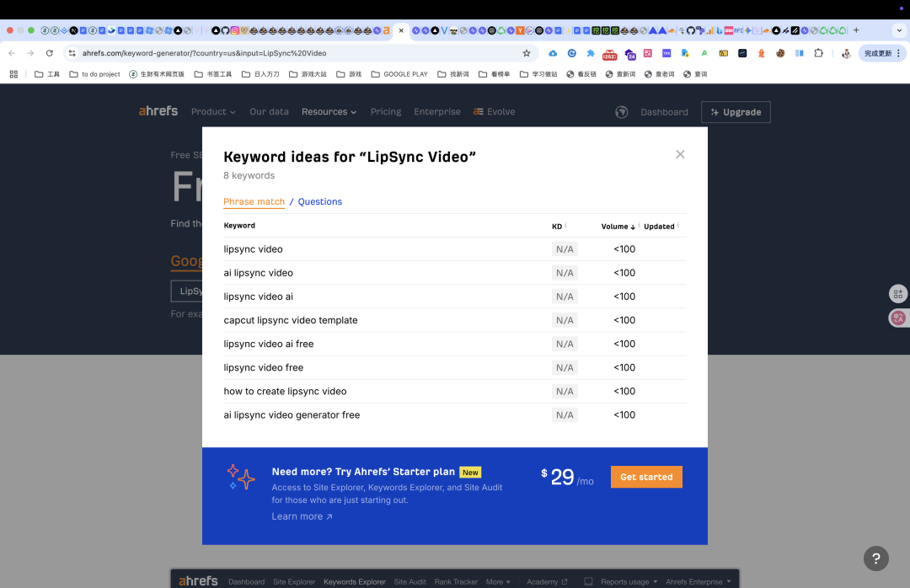Click the Upgrade button in header
This screenshot has width=910, height=588.
(736, 112)
